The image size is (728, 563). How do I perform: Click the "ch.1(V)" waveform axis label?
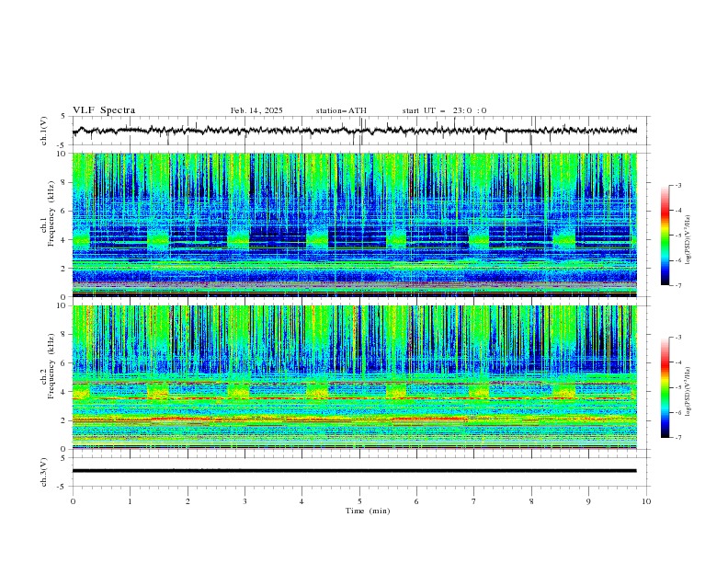click(44, 131)
